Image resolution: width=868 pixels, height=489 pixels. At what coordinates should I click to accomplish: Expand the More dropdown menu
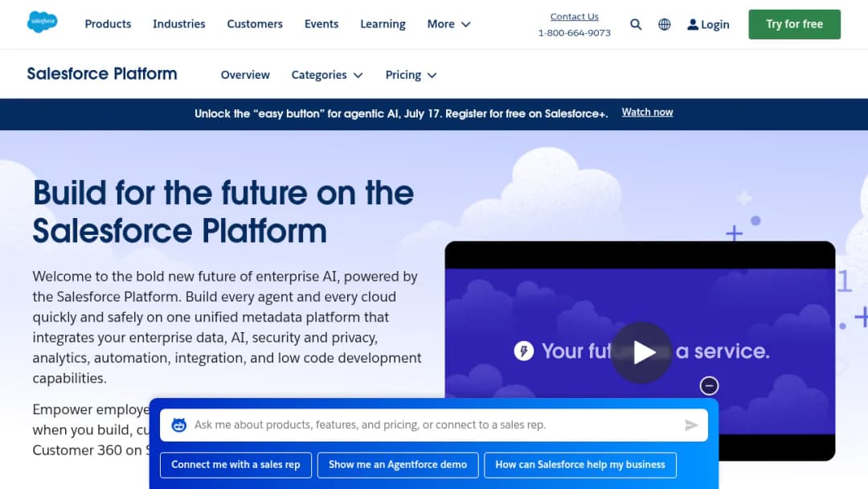pos(449,24)
